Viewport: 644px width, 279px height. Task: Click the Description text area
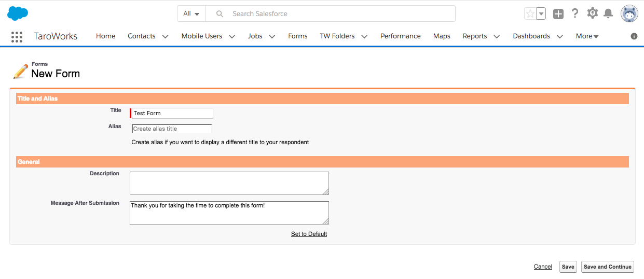229,184
